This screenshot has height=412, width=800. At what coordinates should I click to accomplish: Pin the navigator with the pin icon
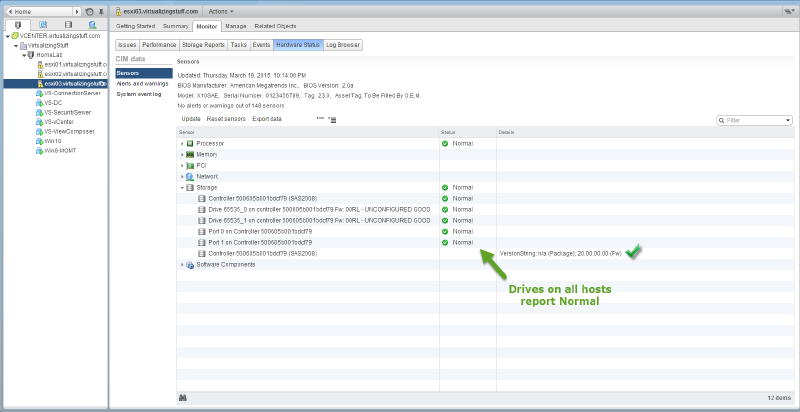point(102,11)
